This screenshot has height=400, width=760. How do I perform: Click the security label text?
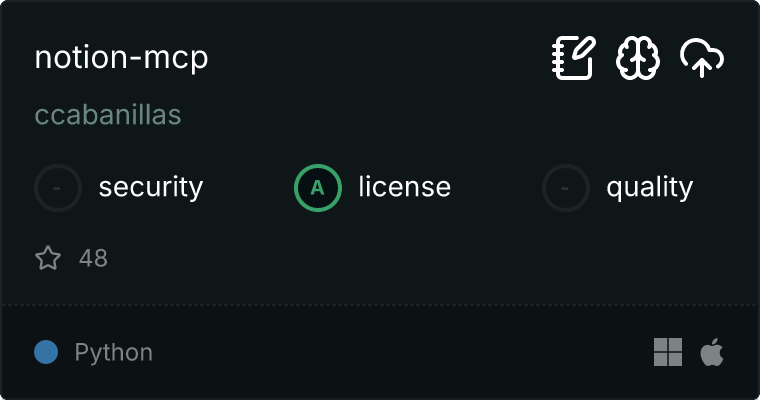151,187
